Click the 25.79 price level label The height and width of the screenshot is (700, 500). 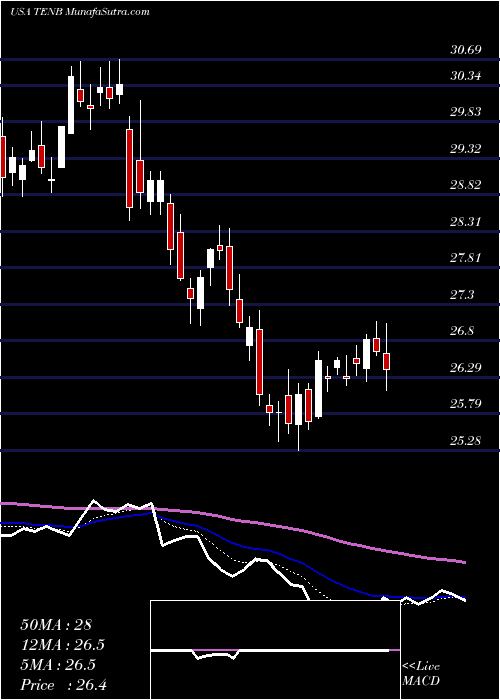[x=466, y=404]
